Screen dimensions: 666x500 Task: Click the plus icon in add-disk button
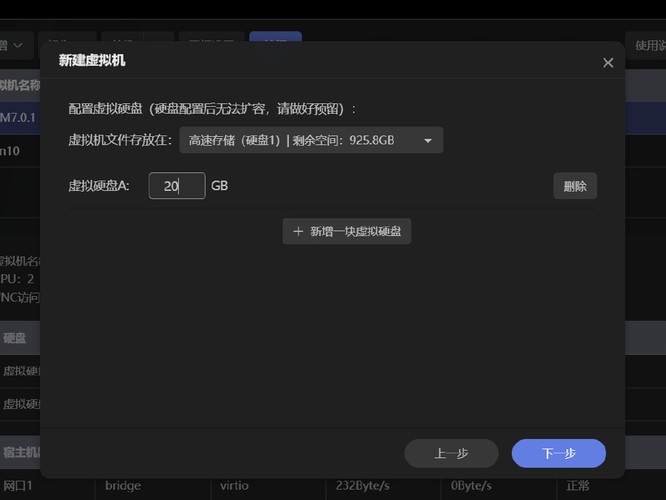[x=298, y=231]
